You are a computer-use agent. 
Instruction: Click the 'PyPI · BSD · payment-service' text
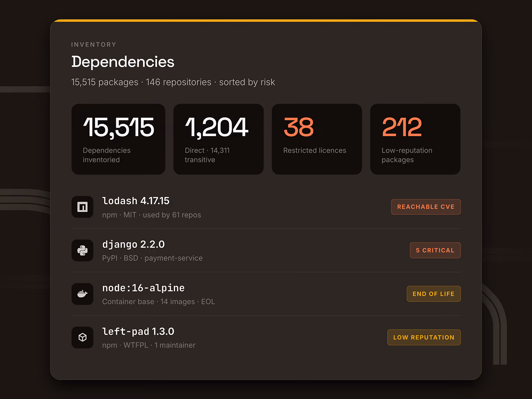pyautogui.click(x=152, y=258)
